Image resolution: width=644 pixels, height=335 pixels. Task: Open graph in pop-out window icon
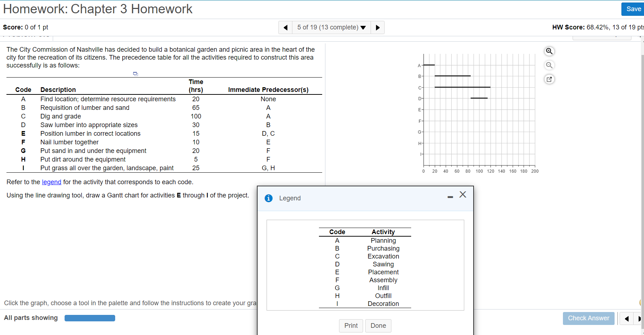[x=549, y=79]
